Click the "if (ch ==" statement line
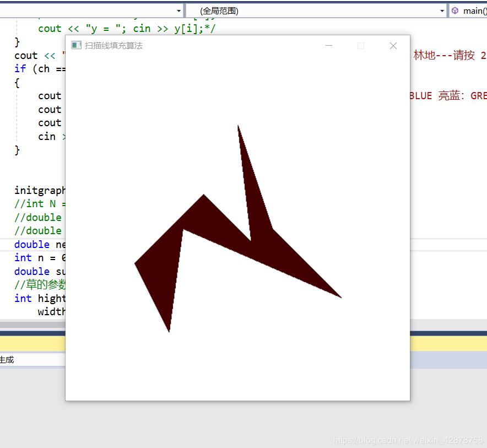The height and width of the screenshot is (448, 487). click(x=40, y=69)
